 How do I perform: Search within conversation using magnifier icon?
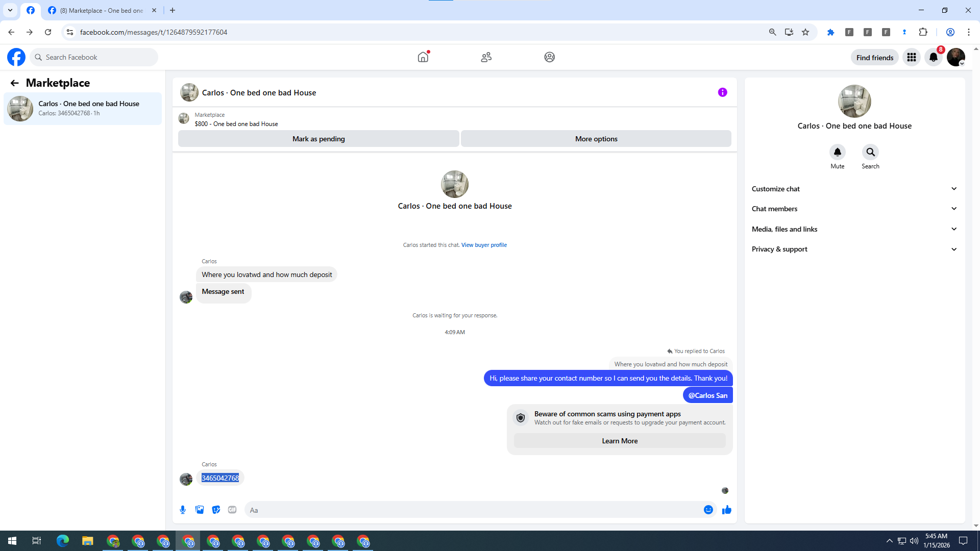(x=870, y=152)
